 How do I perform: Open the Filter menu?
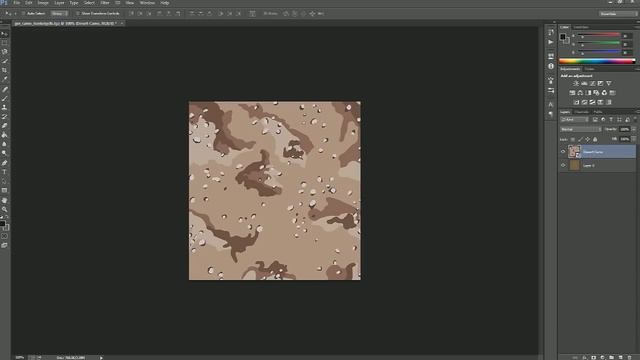coord(105,3)
